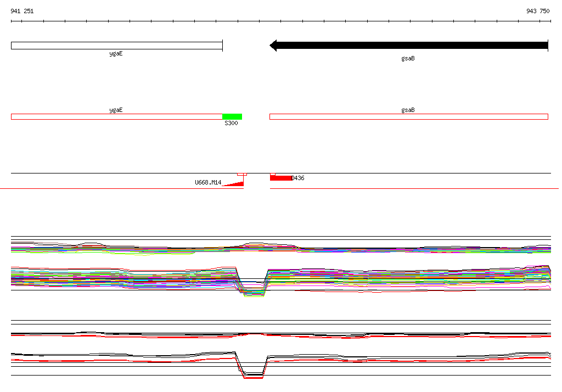Click the red-outlined gsaB transcript box
562x392 pixels.
409,116
